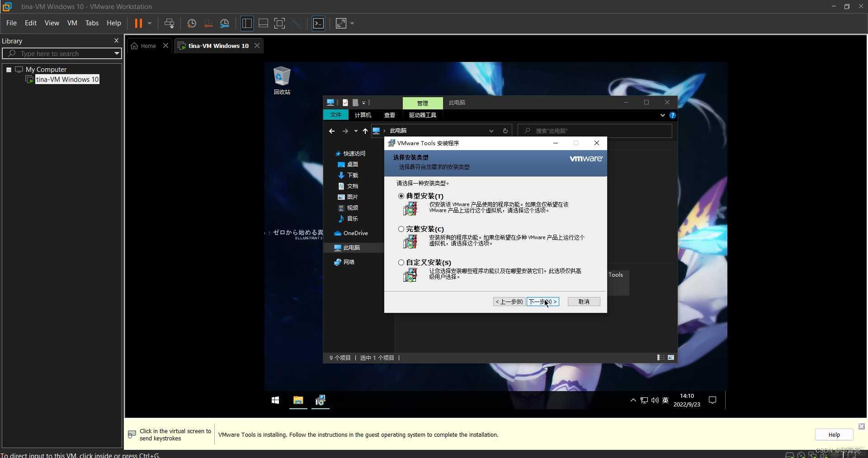Select the 完整安装 radio option

401,229
